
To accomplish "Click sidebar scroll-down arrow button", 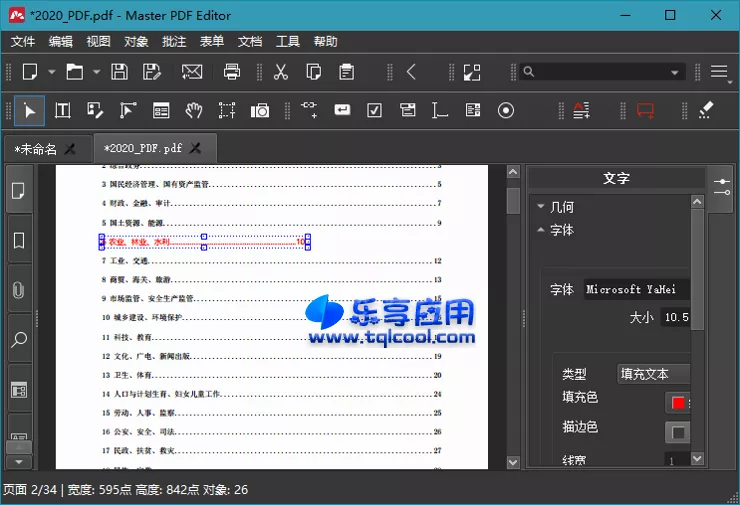I will (x=19, y=462).
